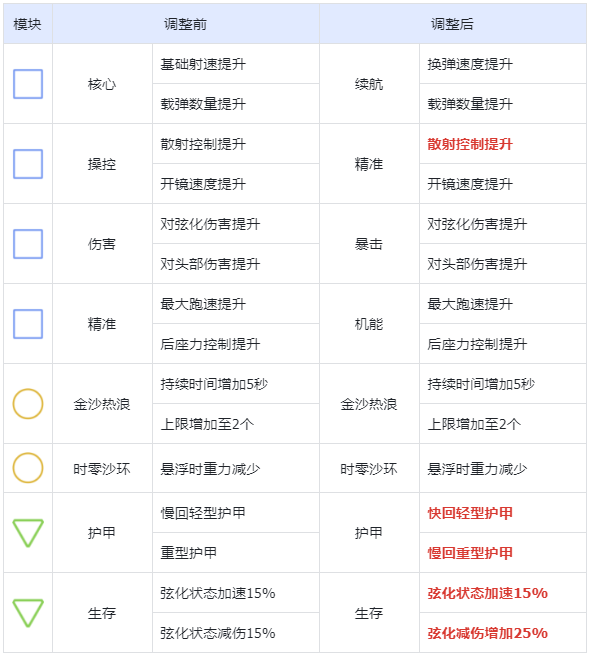Click the yellow circle icon for 金沙热浪
590x656 pixels.
[28, 404]
